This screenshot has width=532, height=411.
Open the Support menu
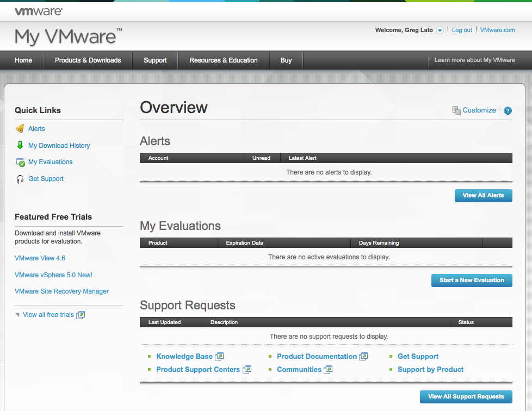click(155, 60)
